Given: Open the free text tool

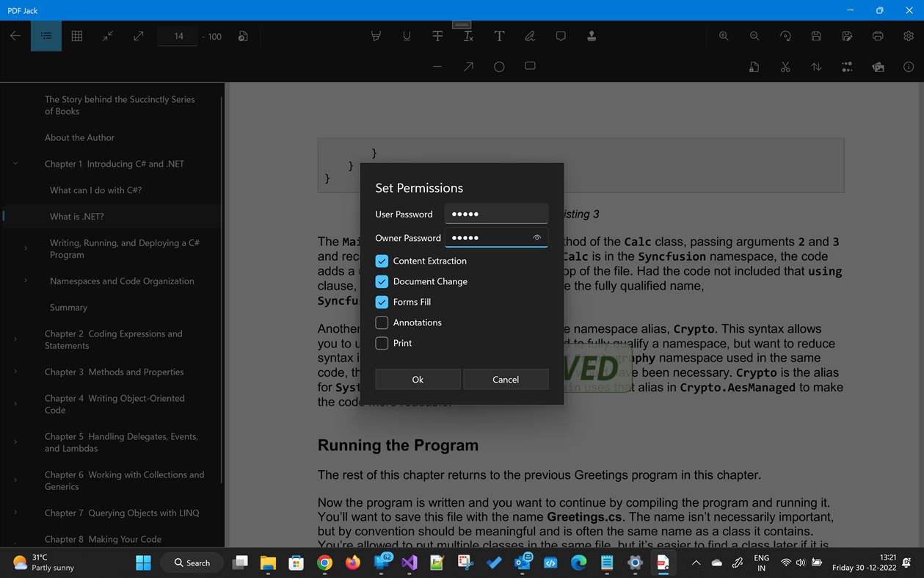Looking at the screenshot, I should (498, 35).
